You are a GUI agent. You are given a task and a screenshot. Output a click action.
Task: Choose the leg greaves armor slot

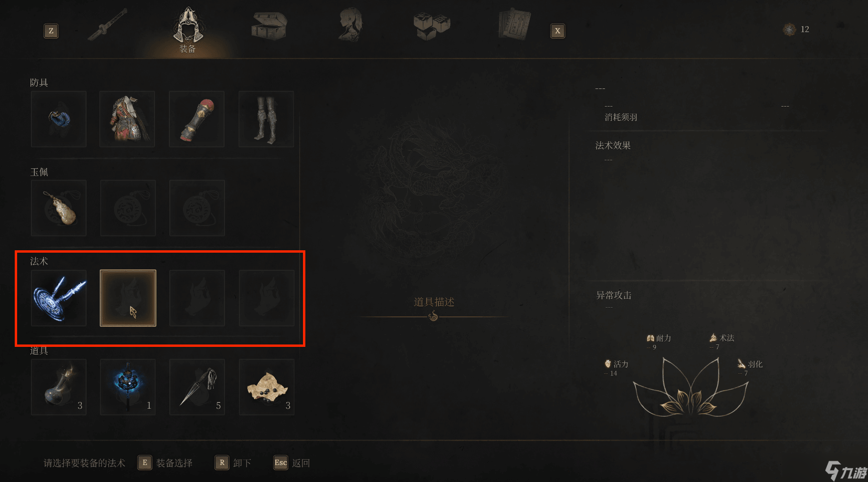coord(266,119)
